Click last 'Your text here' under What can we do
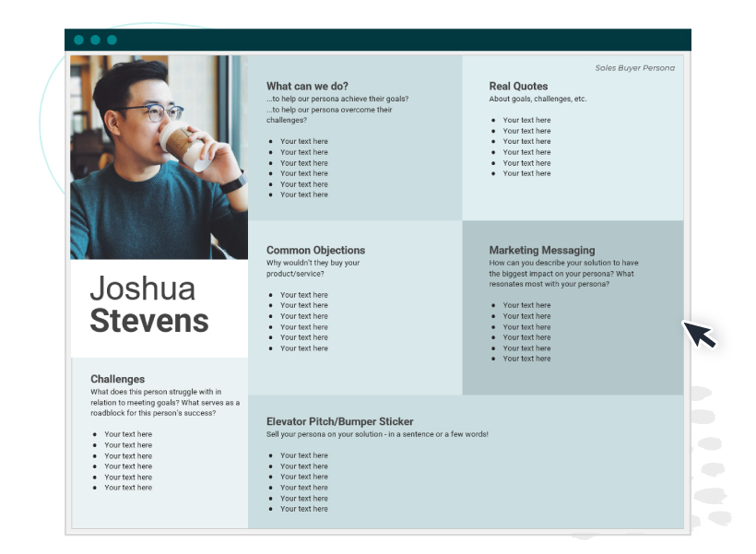 click(303, 194)
